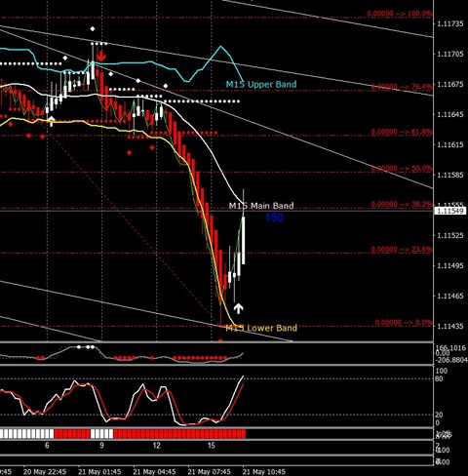Click the M15 Main Band label
The width and height of the screenshot is (468, 476).
tap(261, 206)
